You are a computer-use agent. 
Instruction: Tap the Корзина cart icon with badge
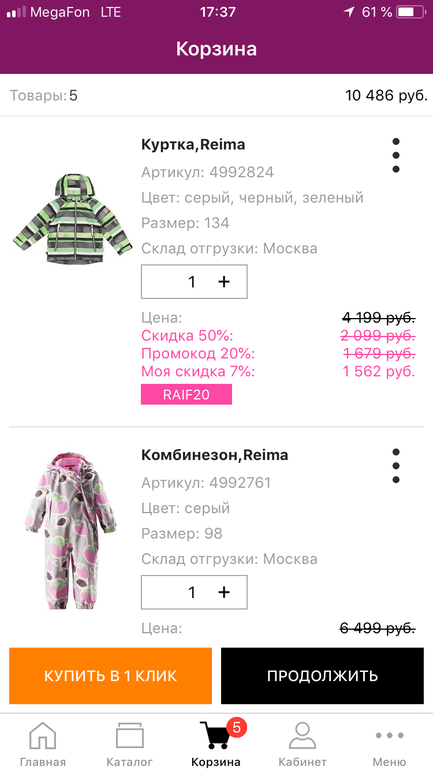216,735
